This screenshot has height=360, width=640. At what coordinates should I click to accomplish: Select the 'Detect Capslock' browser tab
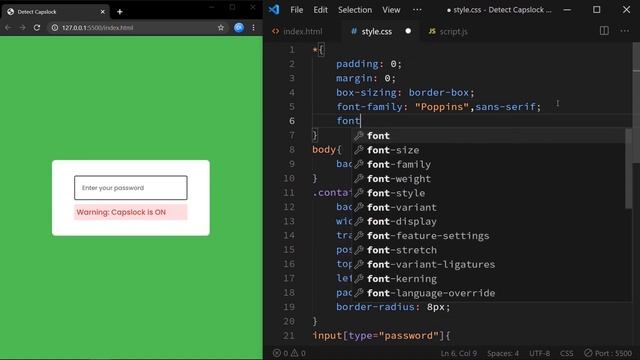(55, 12)
